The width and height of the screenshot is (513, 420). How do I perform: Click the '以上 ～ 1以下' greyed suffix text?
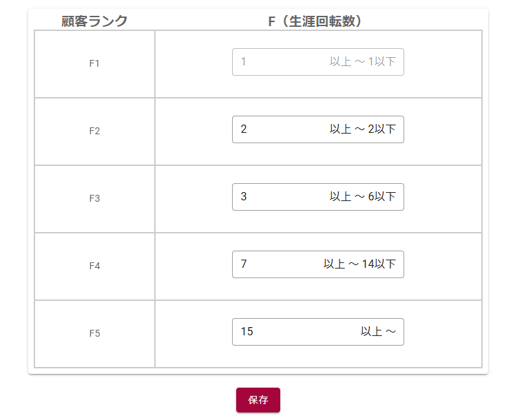pos(362,62)
